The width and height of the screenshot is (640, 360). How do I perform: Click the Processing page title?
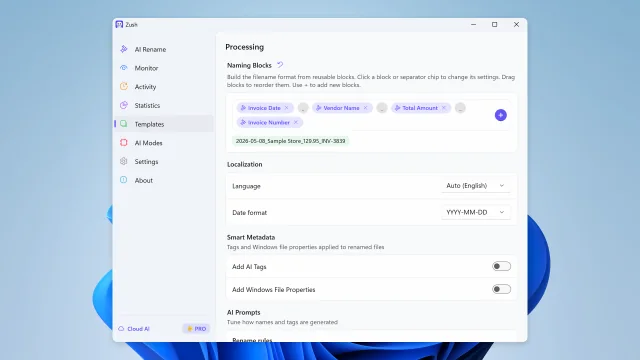point(244,47)
